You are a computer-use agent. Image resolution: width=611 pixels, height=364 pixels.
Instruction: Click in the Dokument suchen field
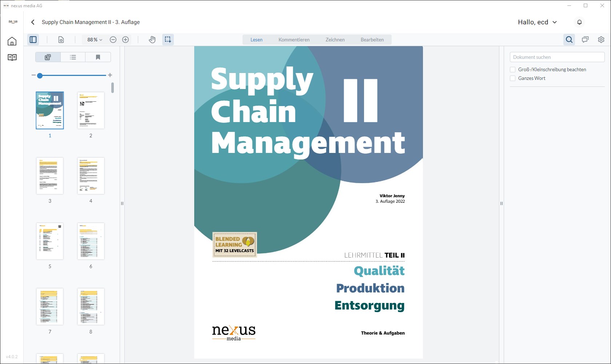point(557,57)
